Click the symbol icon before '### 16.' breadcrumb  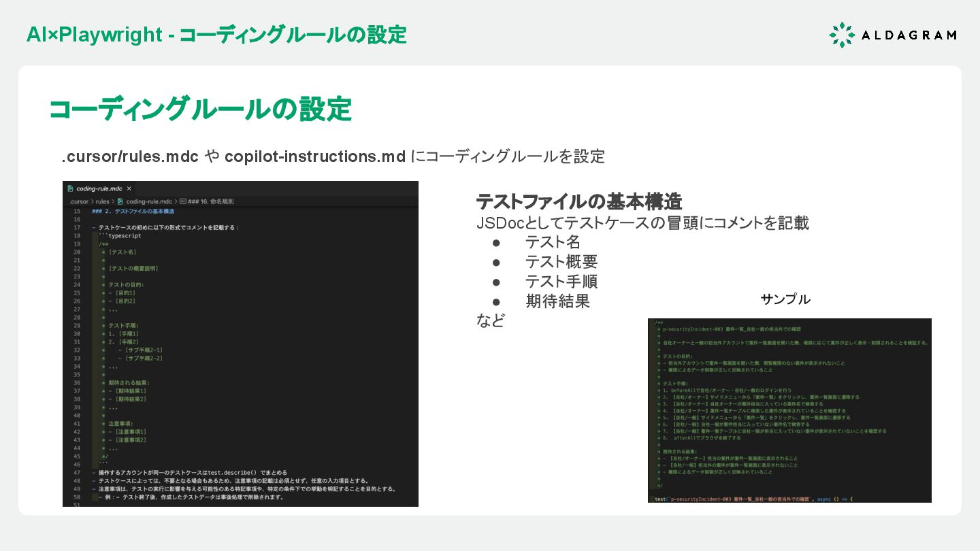183,201
